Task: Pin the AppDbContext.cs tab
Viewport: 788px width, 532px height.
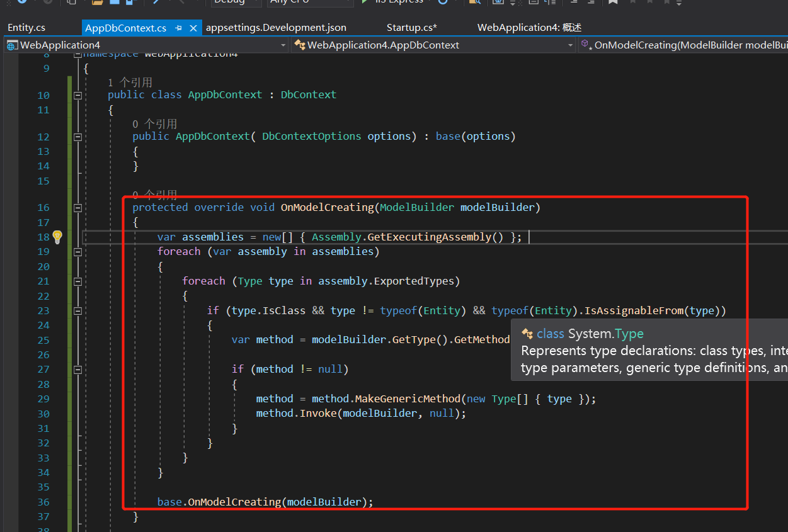Action: [179, 28]
